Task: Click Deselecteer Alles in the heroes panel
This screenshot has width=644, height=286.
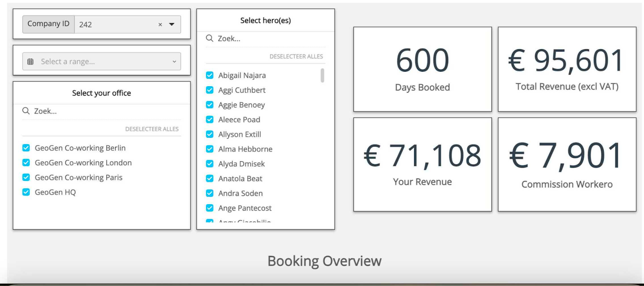Action: (296, 56)
